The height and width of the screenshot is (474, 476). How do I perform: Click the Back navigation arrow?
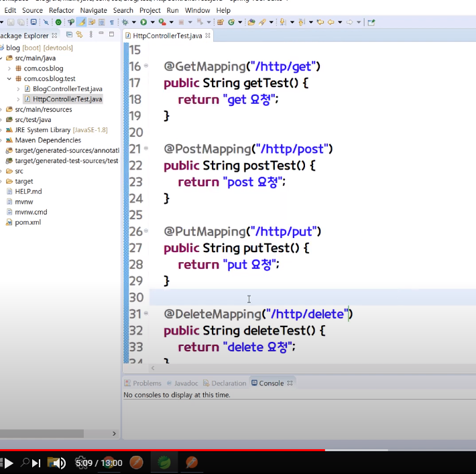click(331, 22)
